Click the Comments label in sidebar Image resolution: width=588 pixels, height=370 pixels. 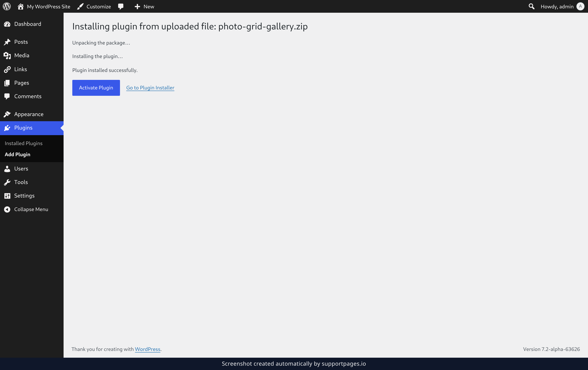tap(28, 96)
